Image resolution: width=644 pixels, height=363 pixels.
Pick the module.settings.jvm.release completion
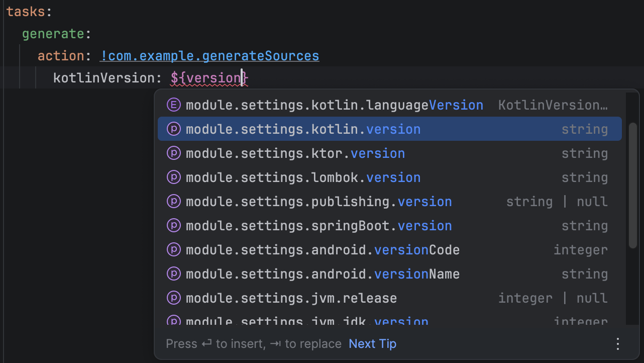291,298
